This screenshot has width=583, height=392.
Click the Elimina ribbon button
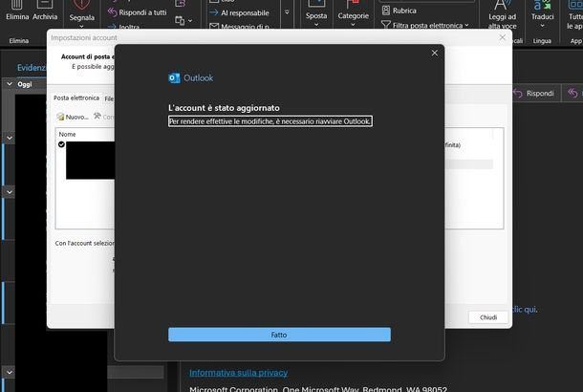tap(17, 11)
